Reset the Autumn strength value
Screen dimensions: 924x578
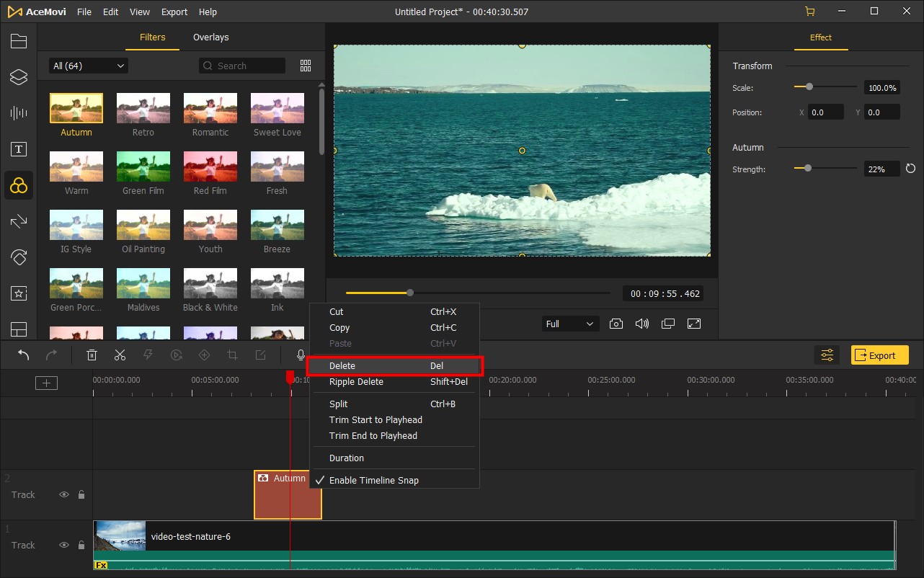tap(910, 169)
